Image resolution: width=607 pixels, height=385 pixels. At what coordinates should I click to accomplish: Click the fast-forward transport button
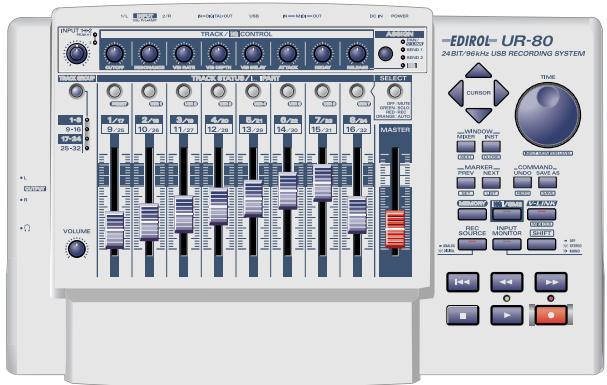coord(551,282)
